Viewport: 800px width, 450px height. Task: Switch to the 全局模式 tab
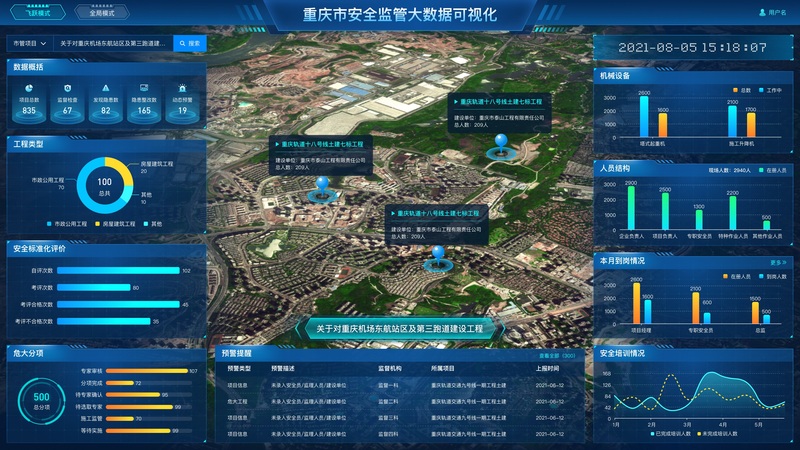point(102,13)
